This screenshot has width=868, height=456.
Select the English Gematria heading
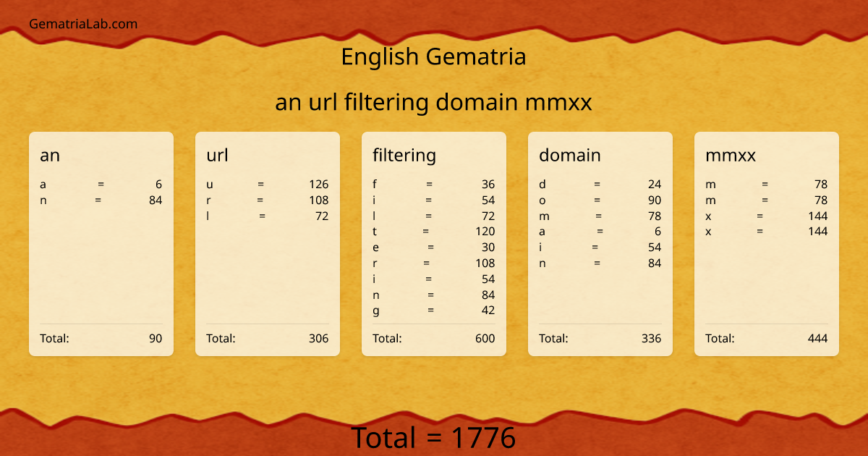pyautogui.click(x=433, y=56)
